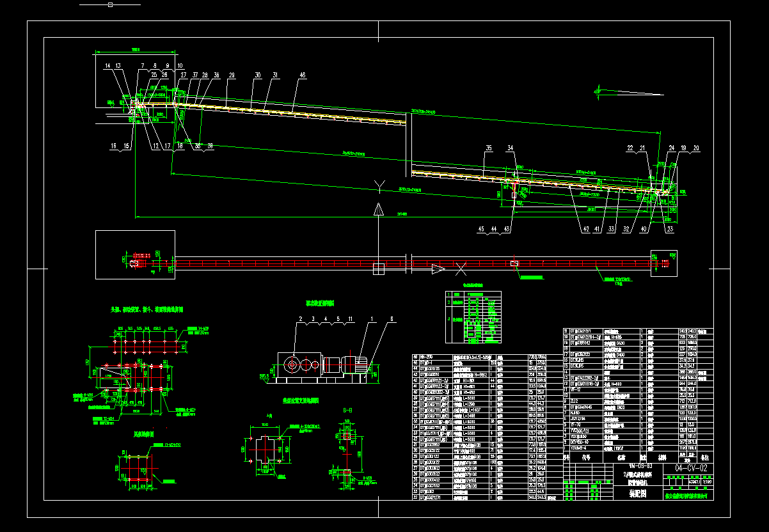This screenshot has height=532, width=769.
Task: Click the 备注 header in parts list
Action: 705,457
